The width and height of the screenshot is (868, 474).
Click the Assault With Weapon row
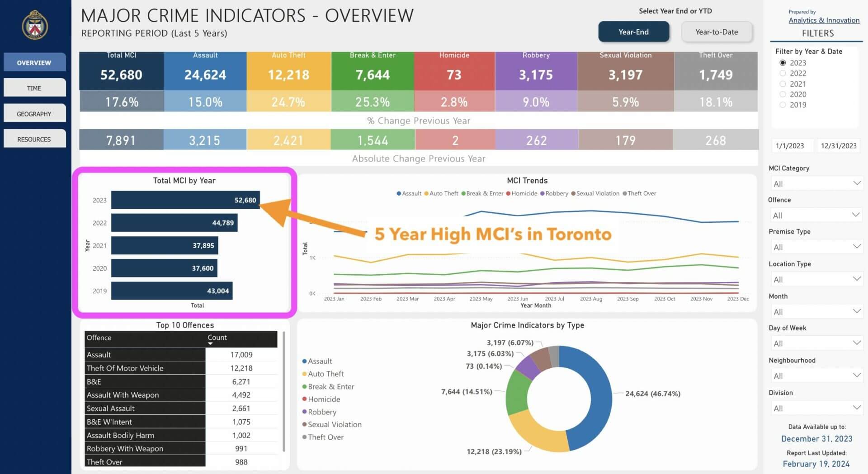181,395
